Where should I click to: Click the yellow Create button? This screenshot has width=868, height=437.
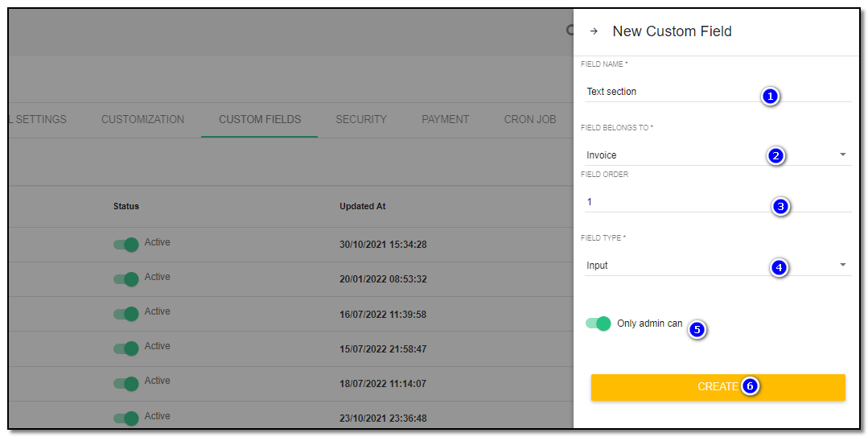pyautogui.click(x=718, y=387)
